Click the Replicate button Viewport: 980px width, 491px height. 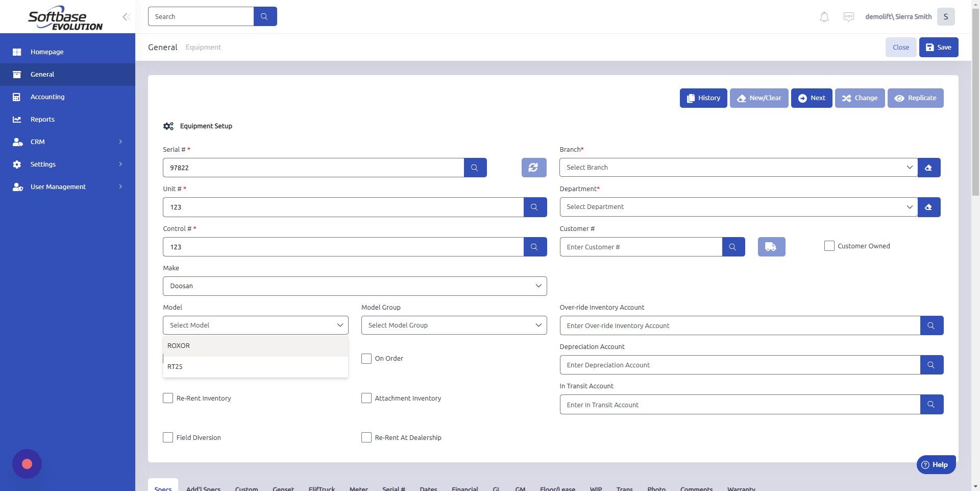pos(915,98)
